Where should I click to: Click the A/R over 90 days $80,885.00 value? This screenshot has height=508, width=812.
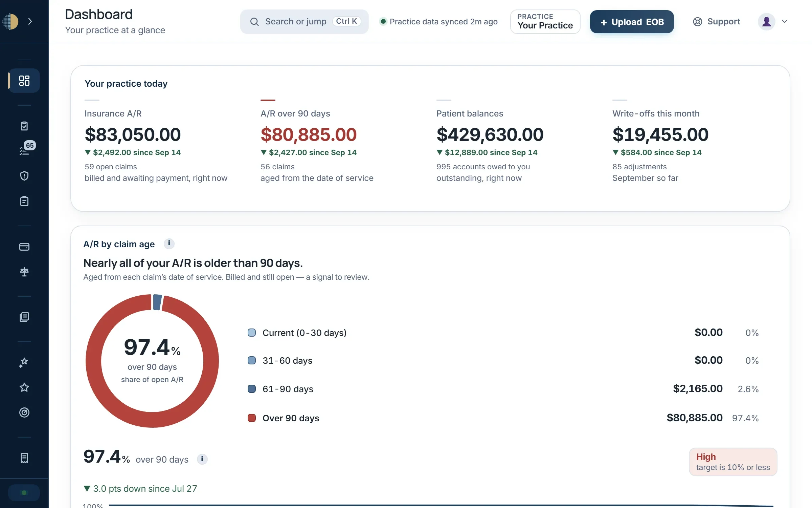309,134
